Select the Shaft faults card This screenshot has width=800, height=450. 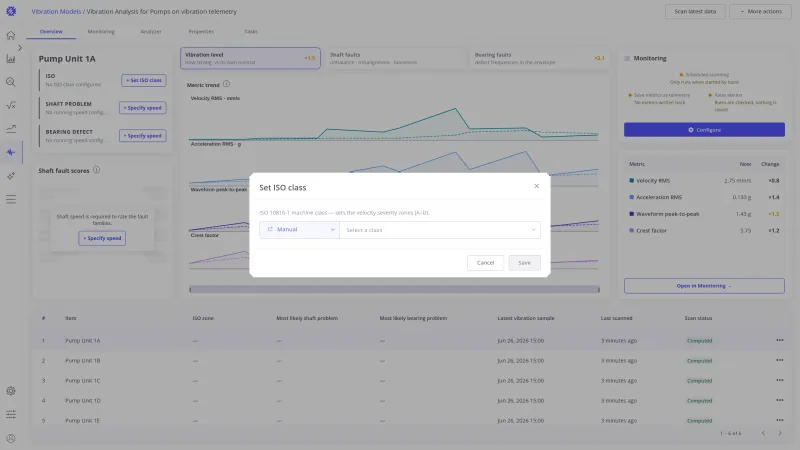[x=395, y=58]
